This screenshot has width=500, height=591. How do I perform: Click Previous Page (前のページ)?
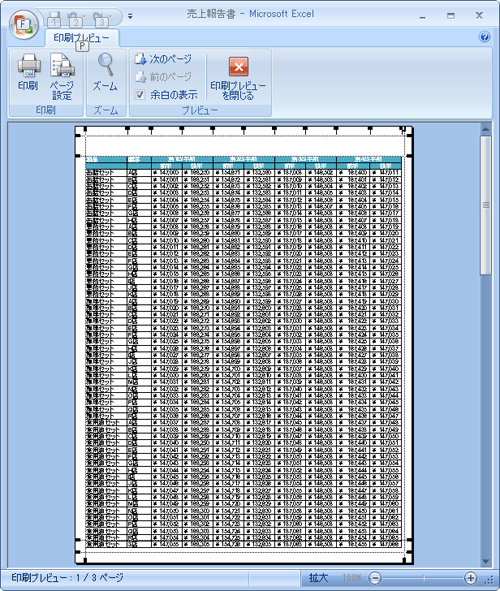click(x=163, y=77)
